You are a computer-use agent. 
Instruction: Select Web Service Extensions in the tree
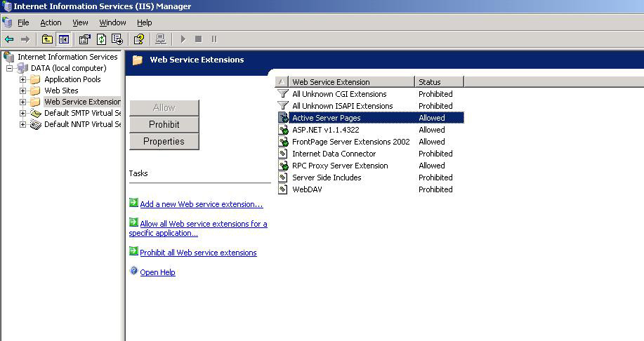coord(82,102)
